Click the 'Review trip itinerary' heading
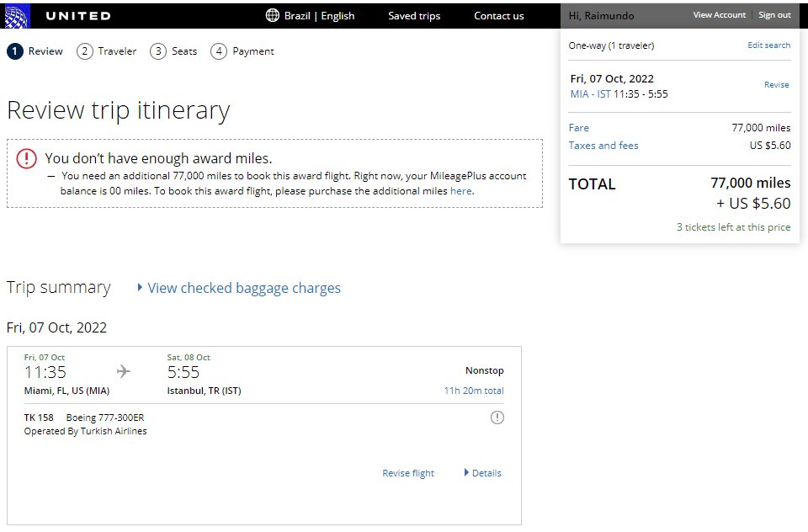Viewport: 808px width, 532px height. tap(119, 111)
